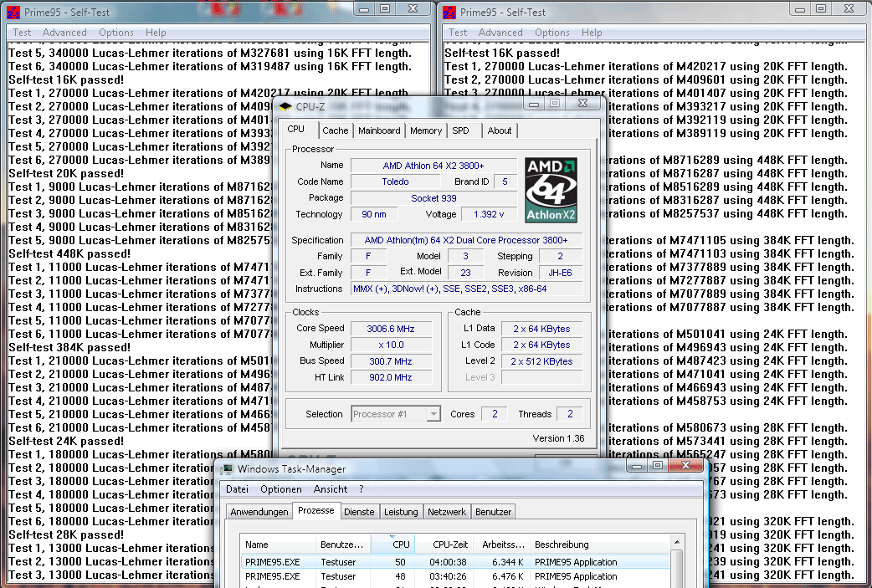872x588 pixels.
Task: Switch to the About tab in CPU-Z
Action: coord(500,130)
